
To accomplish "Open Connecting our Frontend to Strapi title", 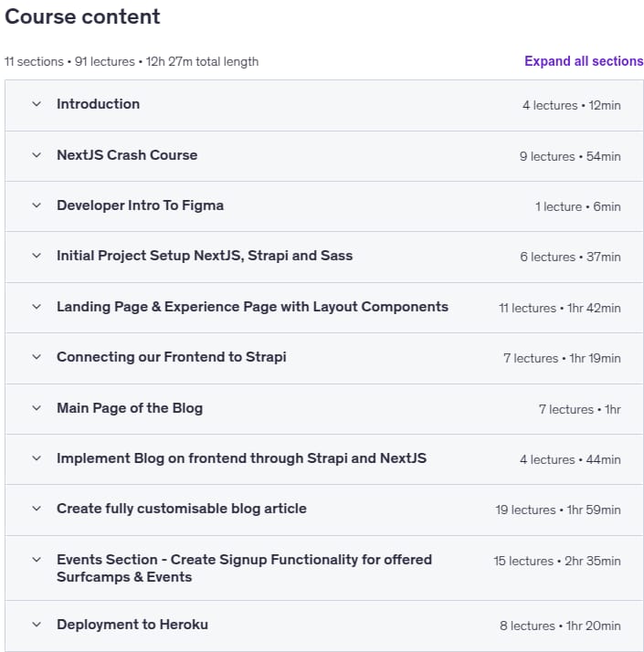I will [172, 357].
